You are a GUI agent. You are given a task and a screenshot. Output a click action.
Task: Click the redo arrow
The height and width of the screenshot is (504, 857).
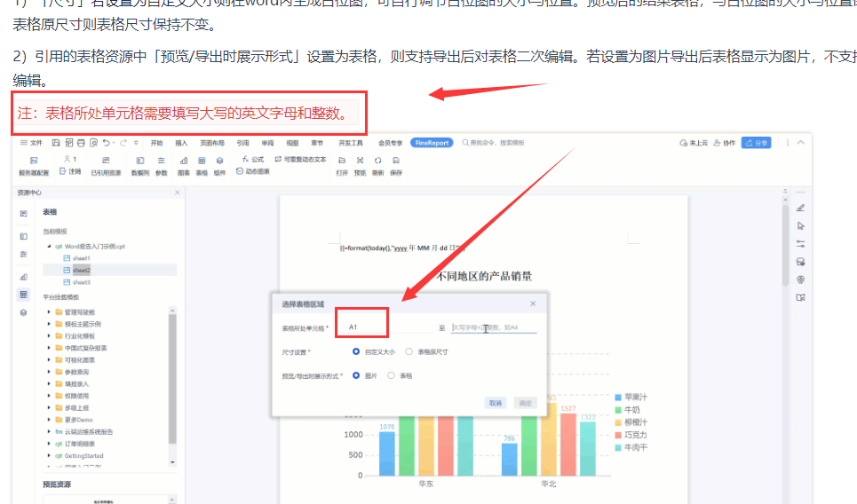tap(123, 143)
